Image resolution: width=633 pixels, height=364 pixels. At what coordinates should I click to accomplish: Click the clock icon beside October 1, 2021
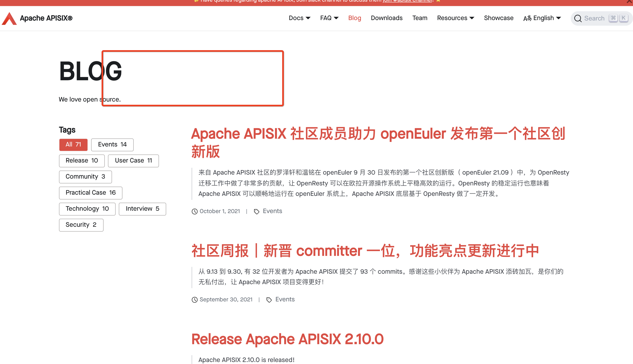pyautogui.click(x=194, y=211)
